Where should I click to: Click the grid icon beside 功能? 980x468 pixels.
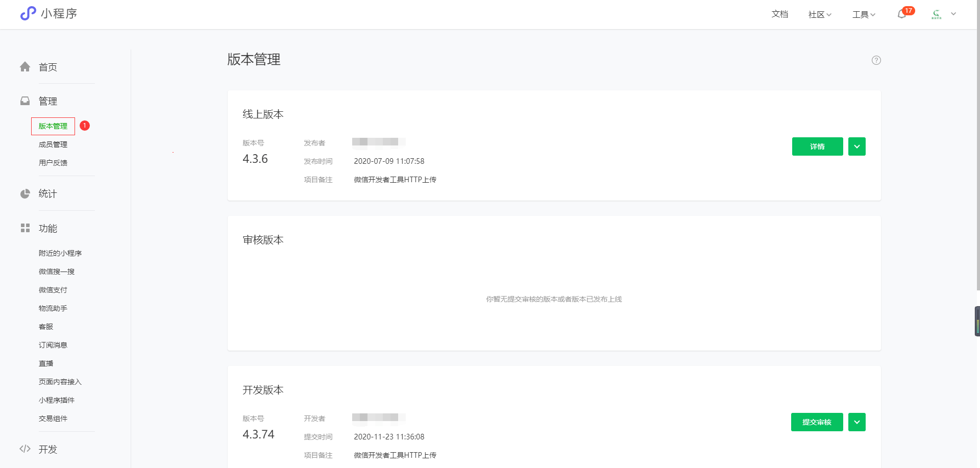pos(25,228)
